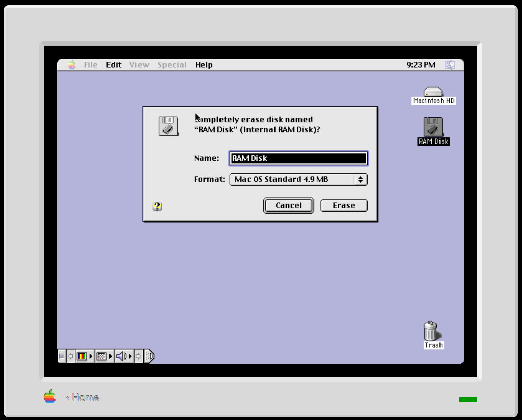
Task: Click the RAM disk icon inside the erase dialog
Action: click(169, 126)
